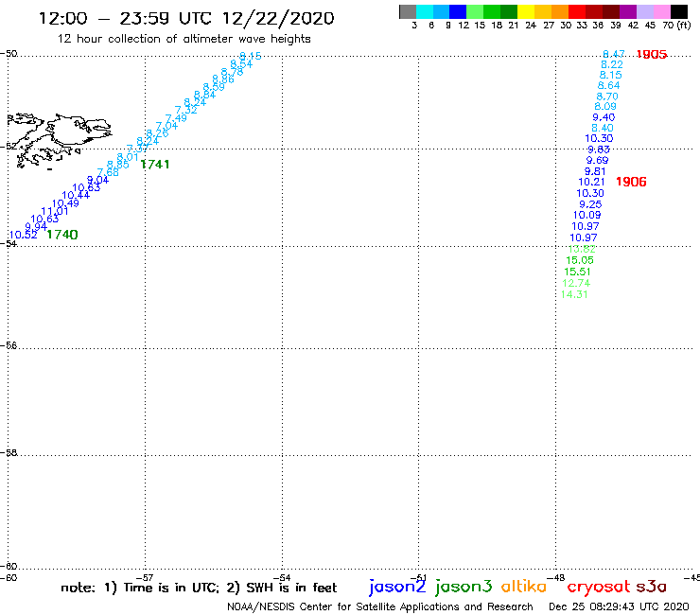The image size is (700, 615).
Task: Click the gray swatch in the color scale
Action: pyautogui.click(x=408, y=11)
